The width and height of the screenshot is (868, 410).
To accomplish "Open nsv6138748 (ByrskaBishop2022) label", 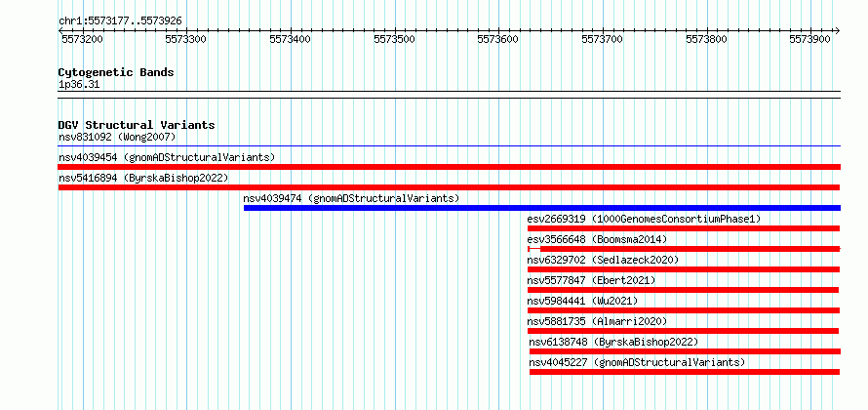I will point(613,342).
